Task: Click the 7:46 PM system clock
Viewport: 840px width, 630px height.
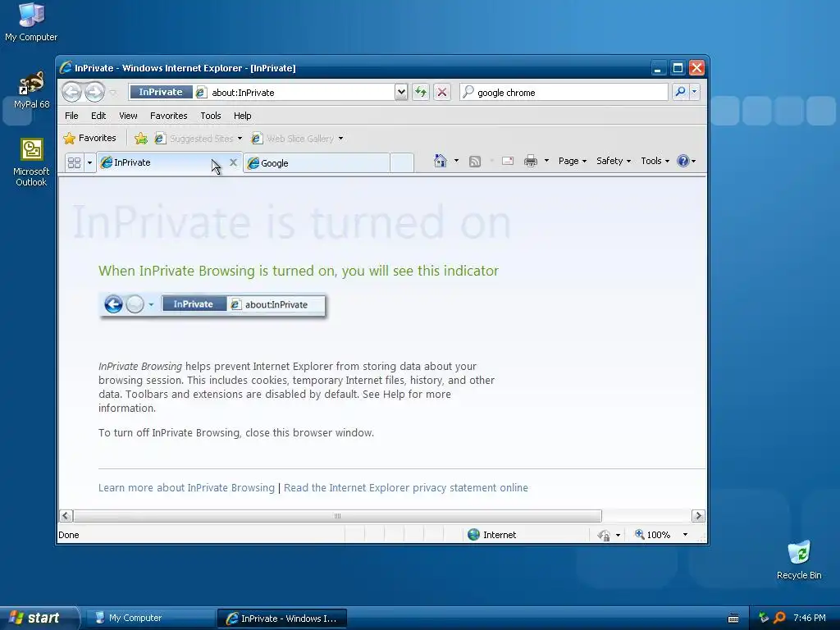Action: pos(810,618)
